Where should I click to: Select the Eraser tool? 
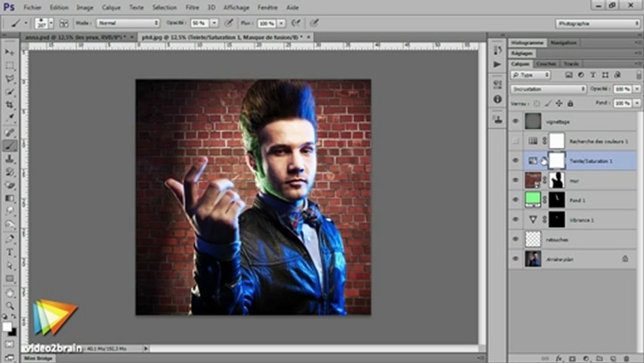point(10,185)
